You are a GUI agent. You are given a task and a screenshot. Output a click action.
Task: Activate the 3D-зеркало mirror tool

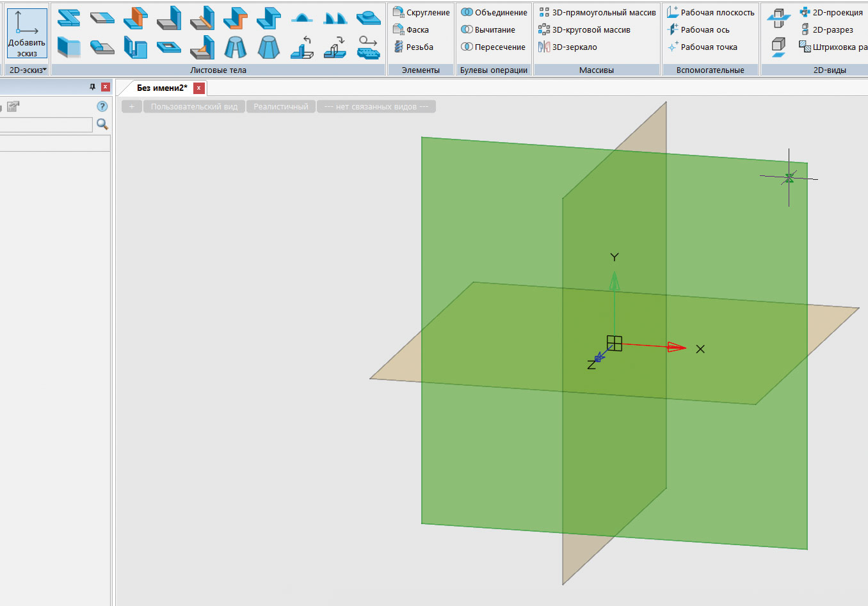tap(567, 47)
